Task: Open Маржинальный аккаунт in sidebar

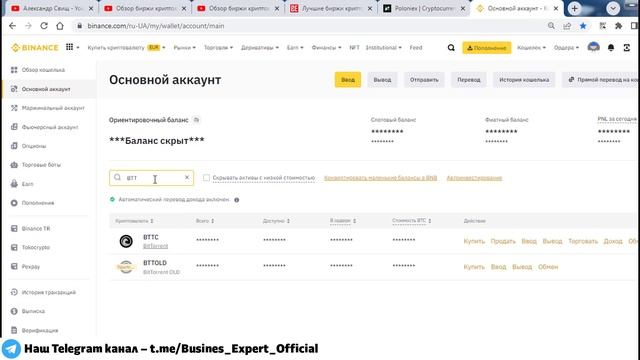Action: pyautogui.click(x=48, y=108)
